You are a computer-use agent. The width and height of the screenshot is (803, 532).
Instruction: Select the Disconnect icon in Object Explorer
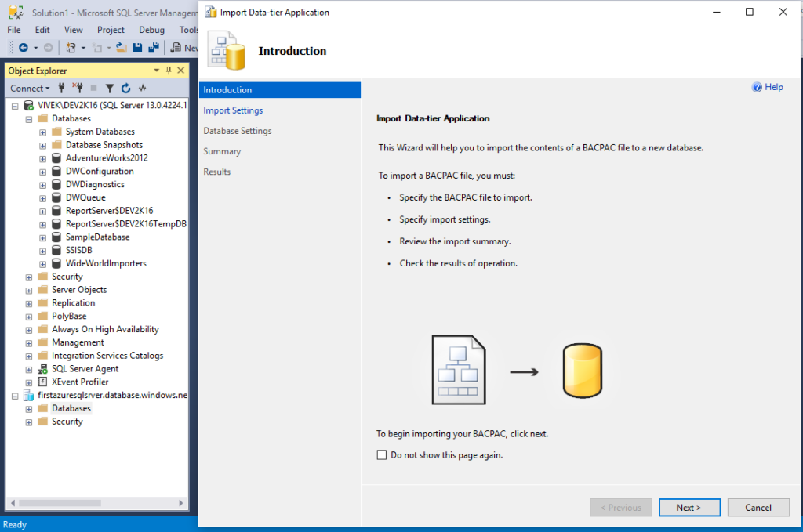[78, 88]
